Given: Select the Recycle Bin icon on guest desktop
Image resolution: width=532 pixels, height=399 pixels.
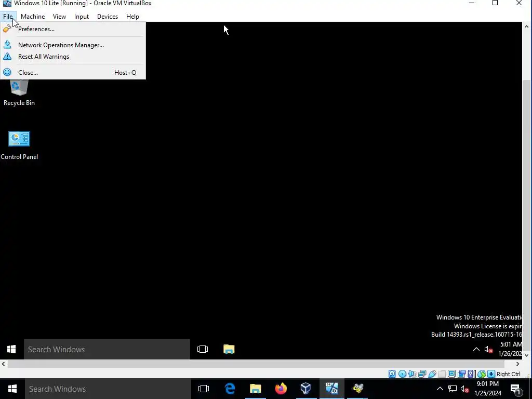Looking at the screenshot, I should pos(19,92).
